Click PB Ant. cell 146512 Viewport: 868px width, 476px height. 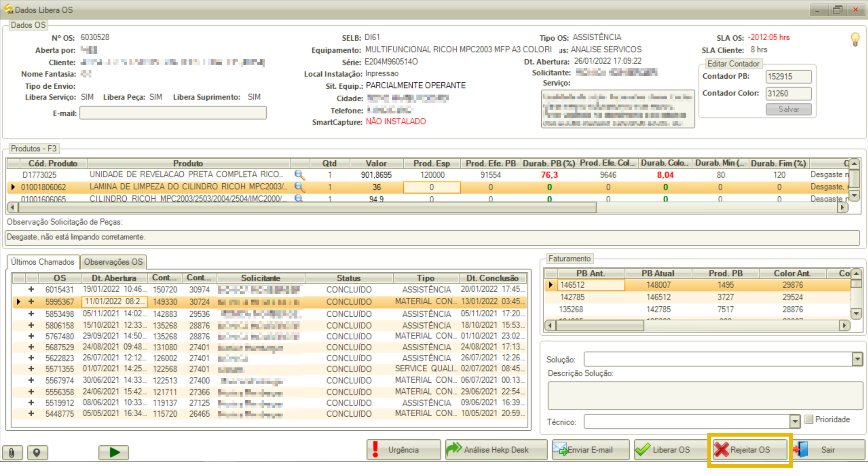click(591, 285)
